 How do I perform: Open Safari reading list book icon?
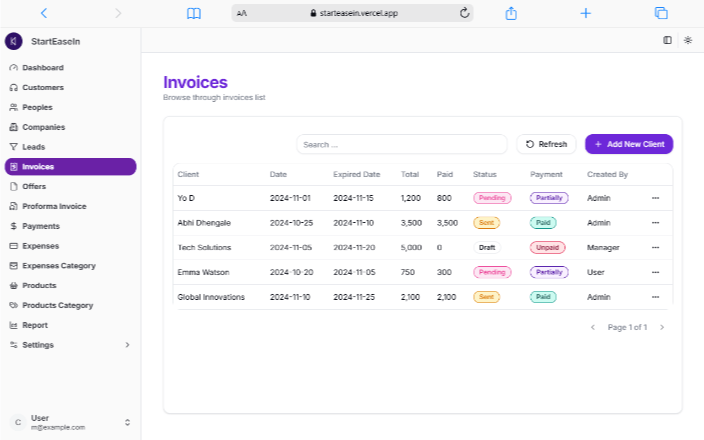pos(194,13)
